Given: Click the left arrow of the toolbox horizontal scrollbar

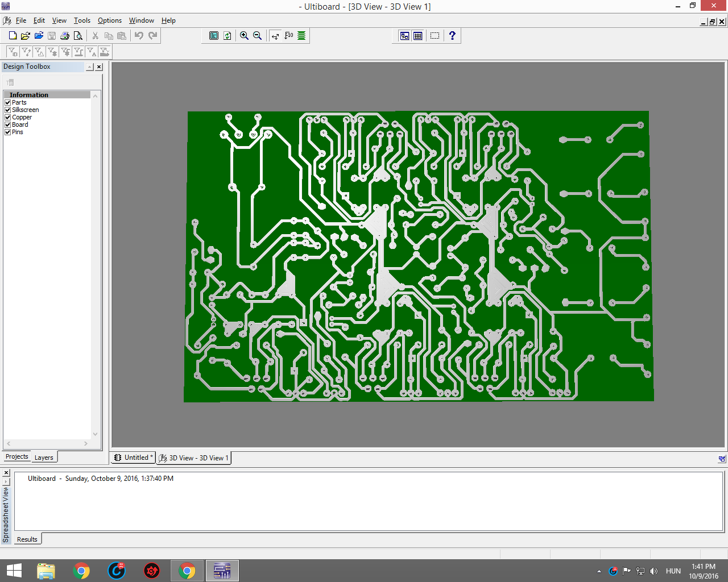Looking at the screenshot, I should click(9, 443).
